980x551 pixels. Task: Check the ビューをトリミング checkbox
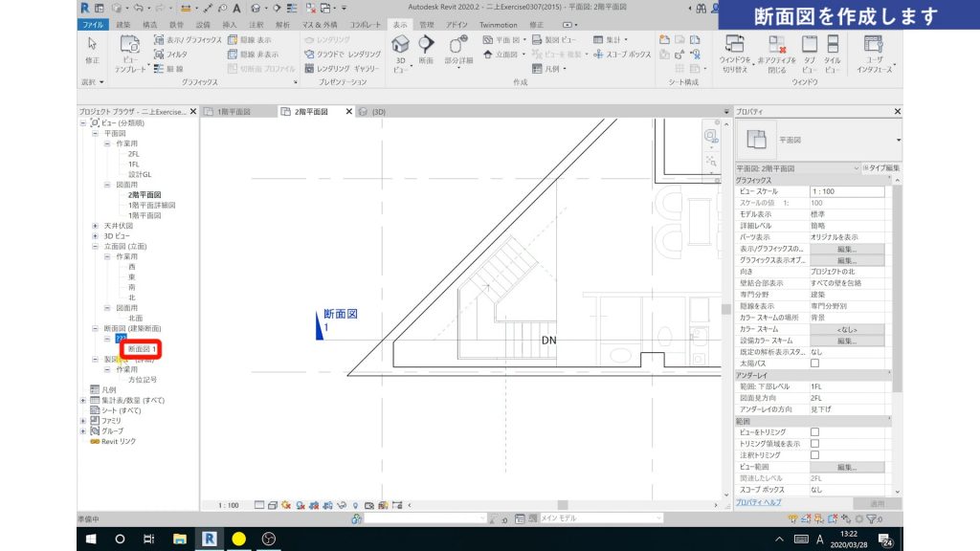815,432
